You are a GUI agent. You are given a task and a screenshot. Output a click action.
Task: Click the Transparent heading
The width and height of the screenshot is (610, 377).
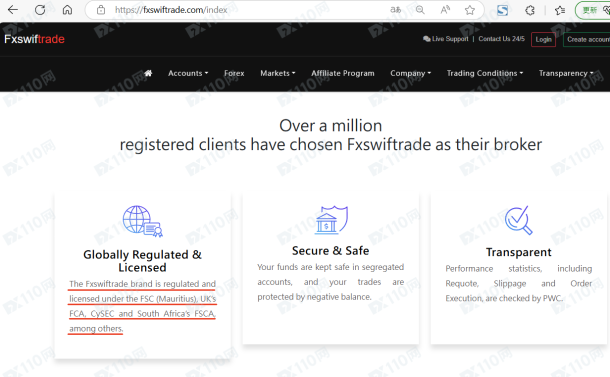(519, 252)
